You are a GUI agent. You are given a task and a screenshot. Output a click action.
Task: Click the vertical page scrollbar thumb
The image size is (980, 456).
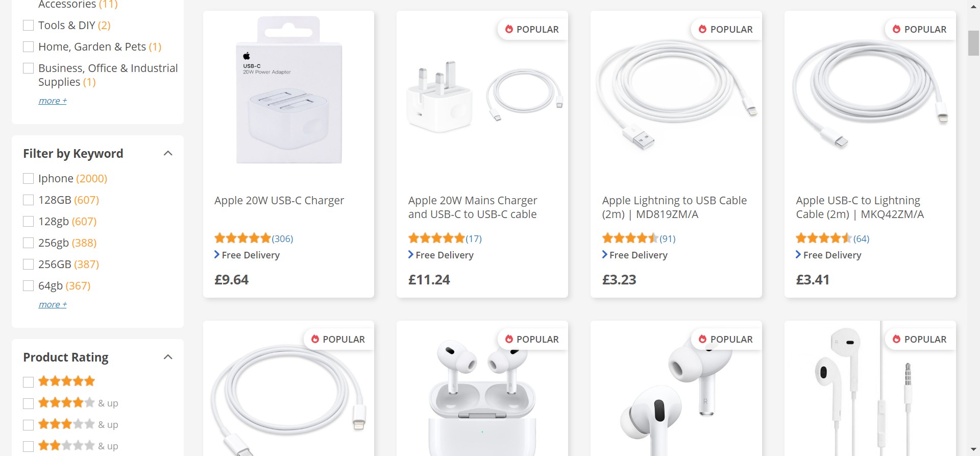(973, 43)
